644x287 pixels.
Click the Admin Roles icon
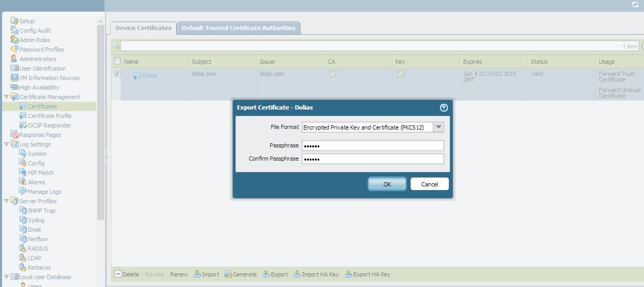click(x=14, y=40)
